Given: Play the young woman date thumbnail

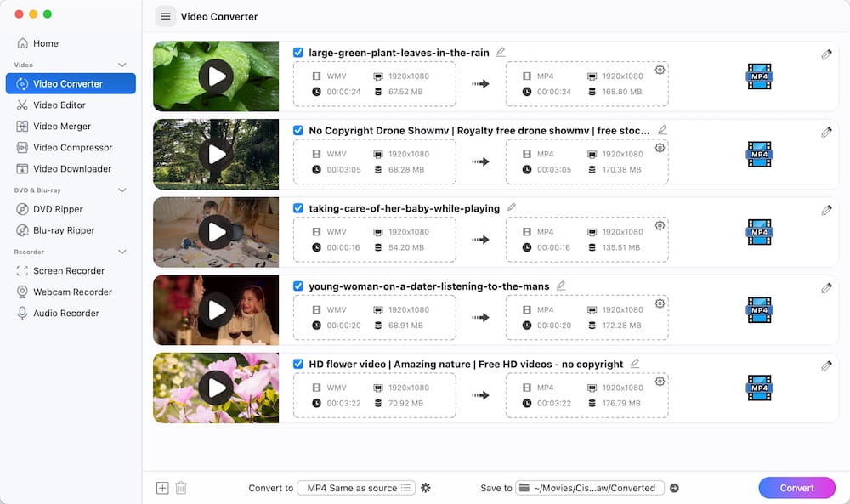Looking at the screenshot, I should [216, 310].
